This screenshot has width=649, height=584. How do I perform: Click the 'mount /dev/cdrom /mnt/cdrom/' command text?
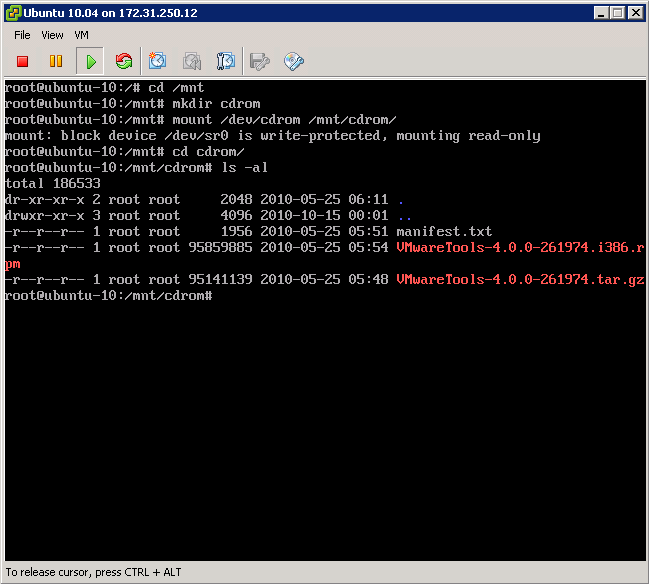click(284, 120)
